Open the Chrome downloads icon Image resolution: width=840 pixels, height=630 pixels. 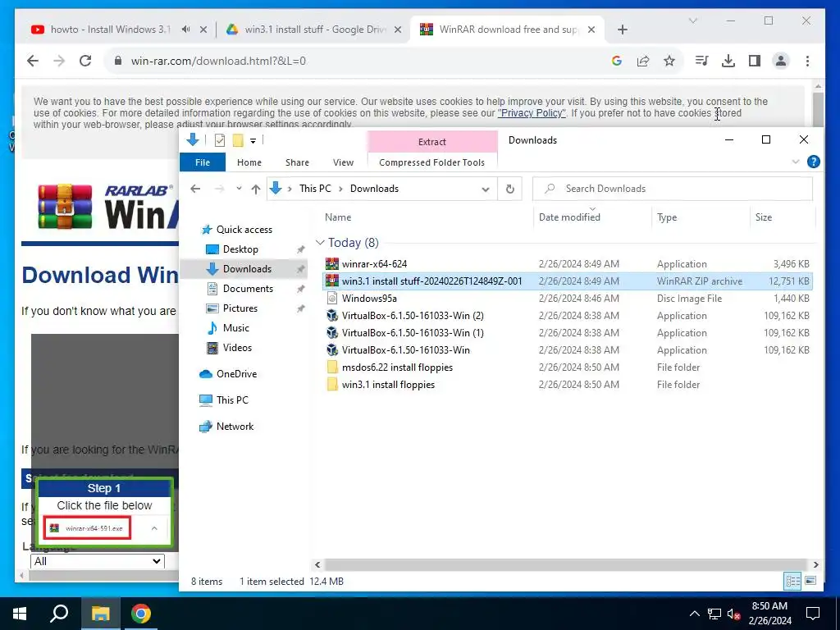(728, 61)
